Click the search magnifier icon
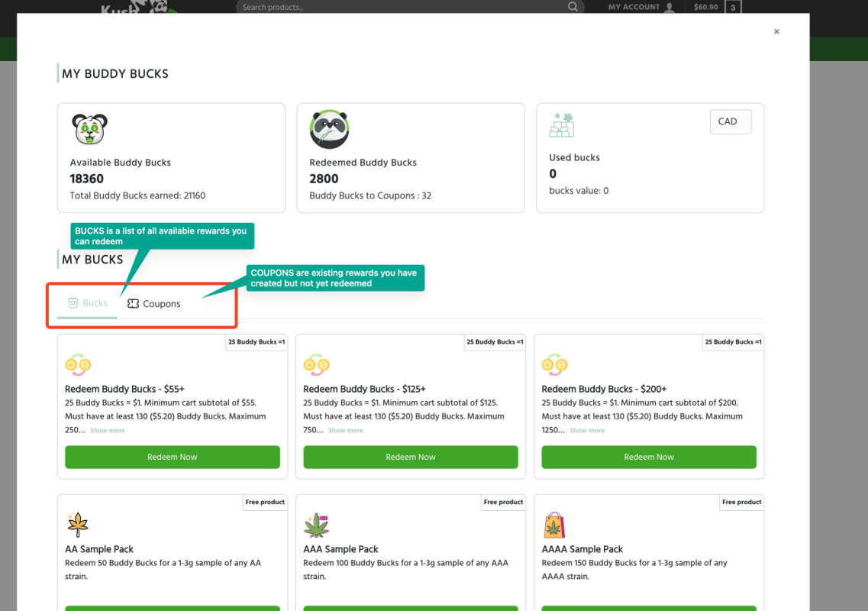The height and width of the screenshot is (611, 868). [573, 7]
